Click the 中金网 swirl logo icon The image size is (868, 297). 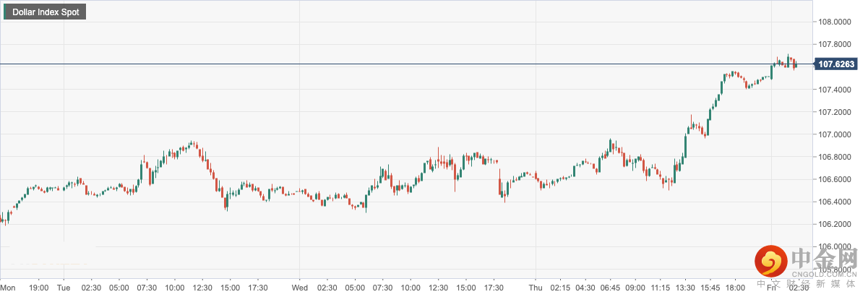point(770,261)
